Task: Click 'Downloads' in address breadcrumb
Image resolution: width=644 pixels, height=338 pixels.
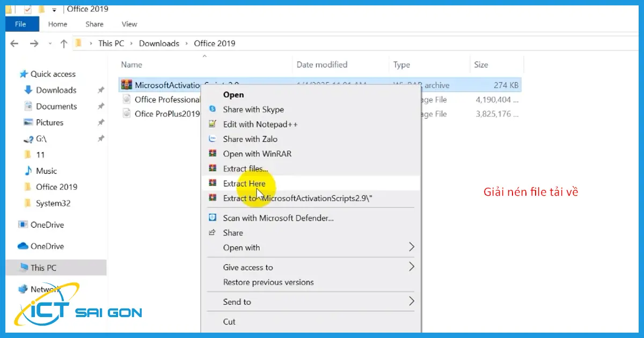Action: coord(159,43)
